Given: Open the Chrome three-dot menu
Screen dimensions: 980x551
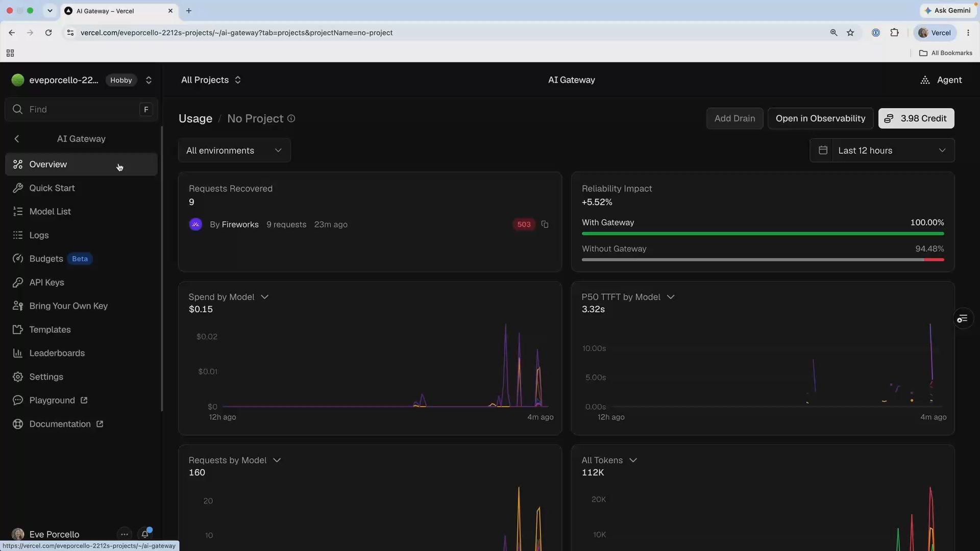Looking at the screenshot, I should coord(968,33).
